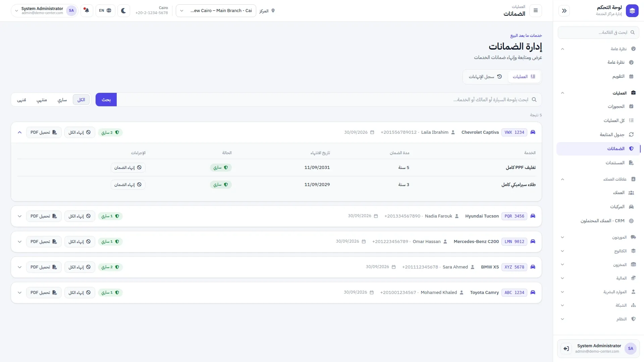Viewport: 644px width, 362px height.
Task: Click the logout icon in sidebar footer
Action: tap(566, 349)
